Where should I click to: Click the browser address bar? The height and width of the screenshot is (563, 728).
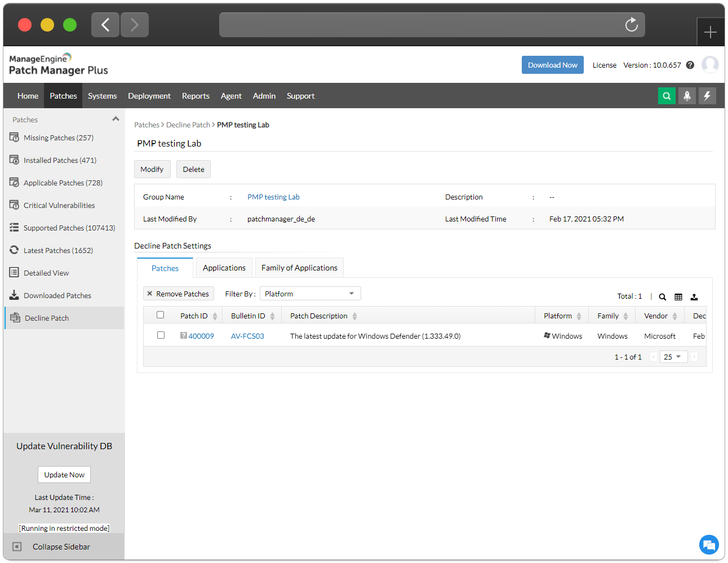pos(432,25)
